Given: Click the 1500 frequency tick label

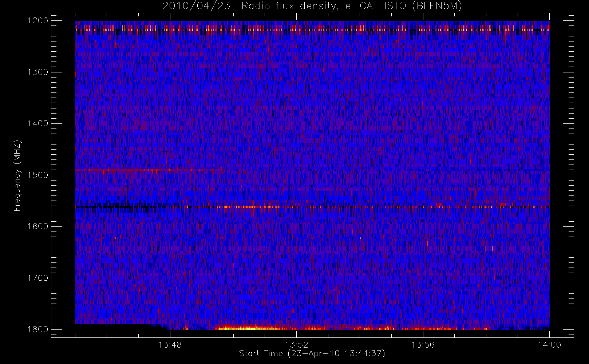Looking at the screenshot, I should (38, 175).
